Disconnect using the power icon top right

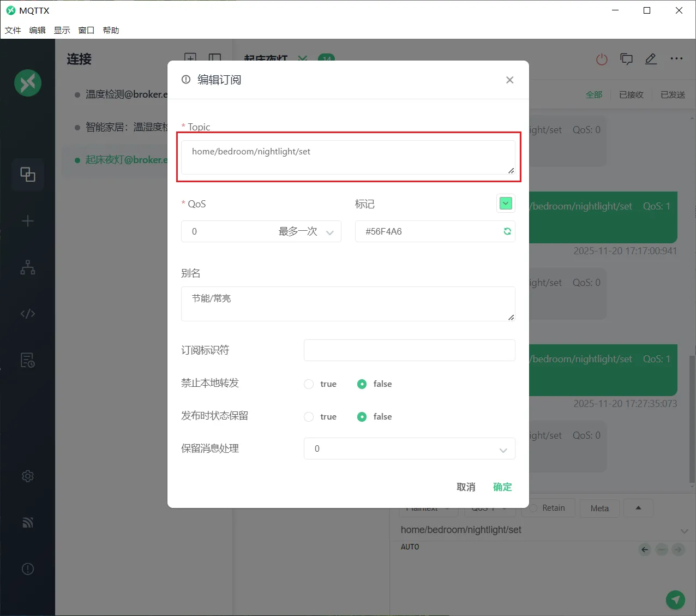pyautogui.click(x=602, y=59)
